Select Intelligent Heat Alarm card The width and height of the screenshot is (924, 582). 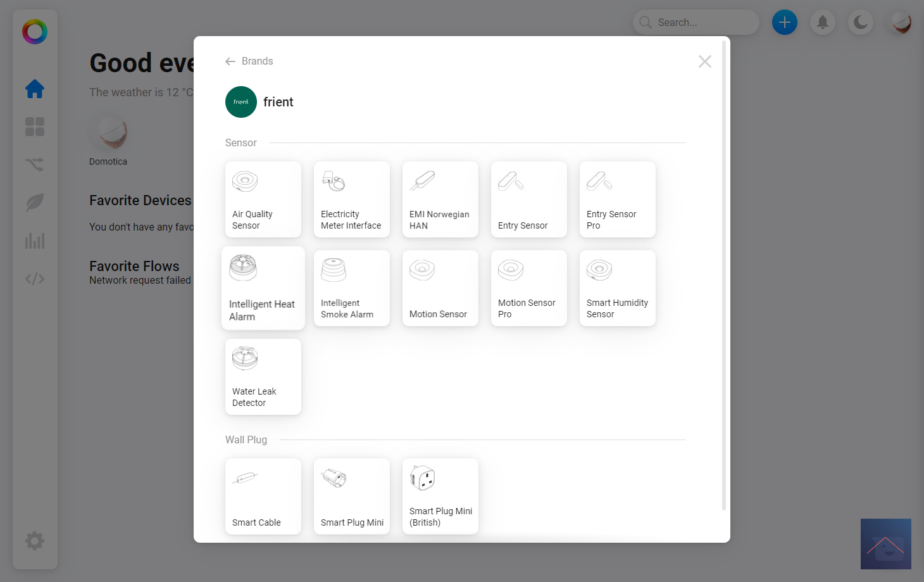pyautogui.click(x=263, y=288)
